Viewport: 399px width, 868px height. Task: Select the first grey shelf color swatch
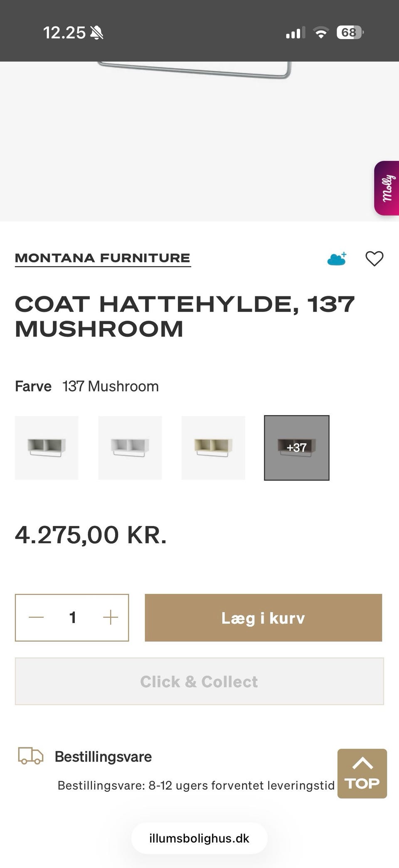pos(47,448)
